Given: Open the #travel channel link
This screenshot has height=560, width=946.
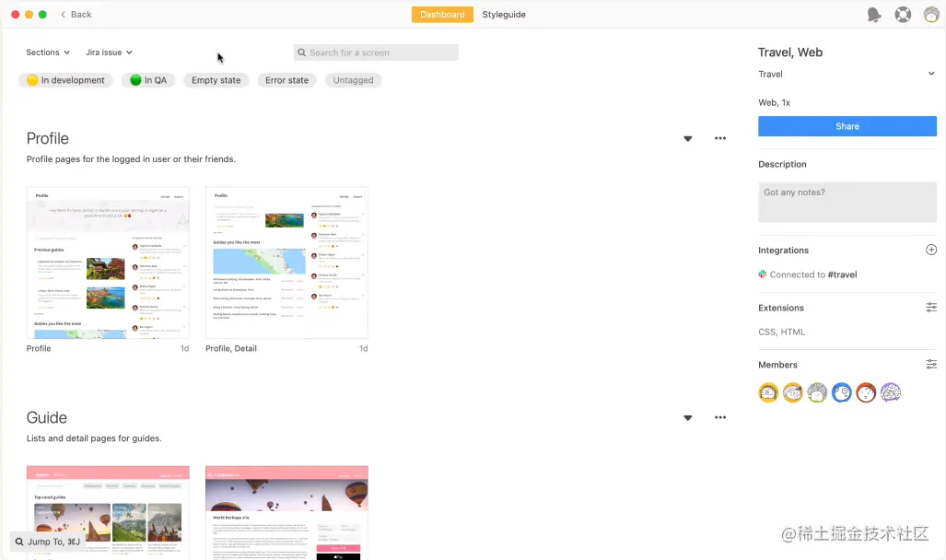Looking at the screenshot, I should [842, 274].
